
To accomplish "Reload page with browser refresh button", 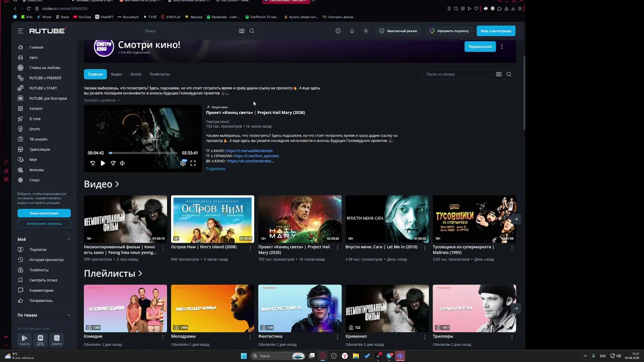I will click(28, 9).
